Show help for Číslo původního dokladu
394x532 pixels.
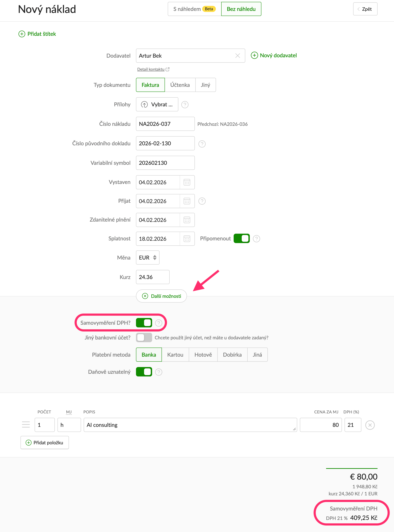(202, 144)
